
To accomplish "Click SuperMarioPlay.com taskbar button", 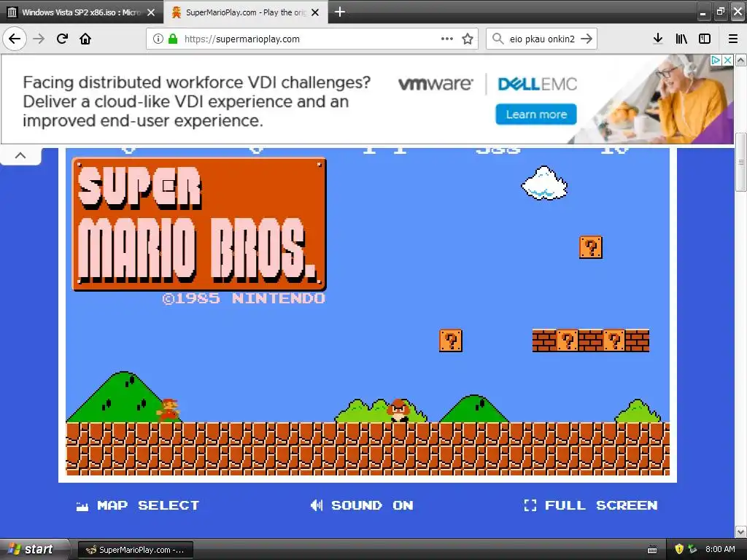I will click(x=135, y=550).
